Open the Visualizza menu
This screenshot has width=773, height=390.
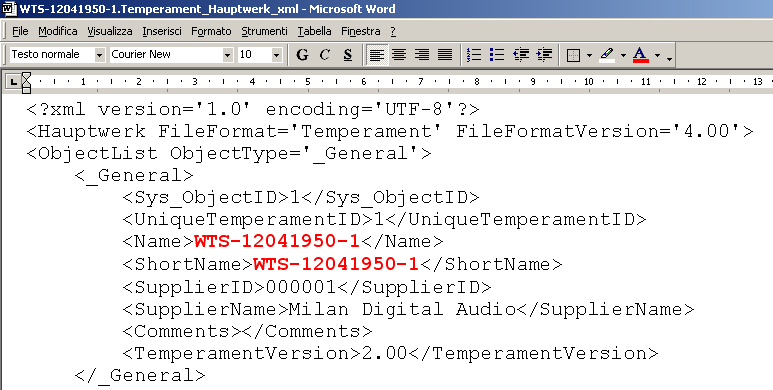pyautogui.click(x=110, y=32)
